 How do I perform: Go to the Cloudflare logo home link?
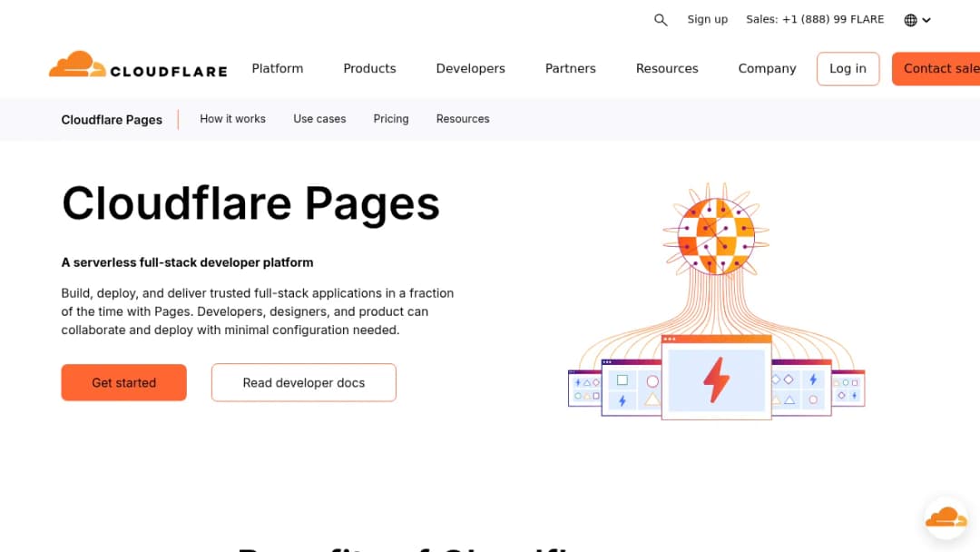[138, 65]
